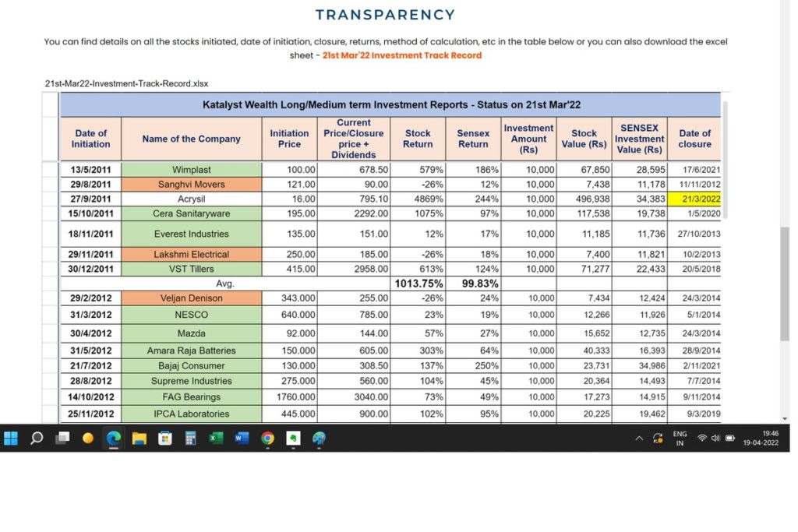Select the Veljan Denison cell
This screenshot has width=798, height=532.
(x=192, y=298)
